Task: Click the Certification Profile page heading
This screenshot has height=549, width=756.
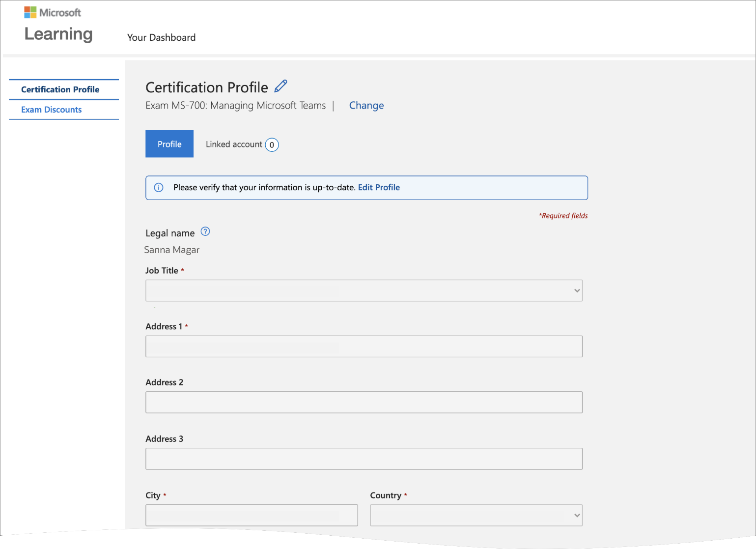Action: pyautogui.click(x=207, y=87)
